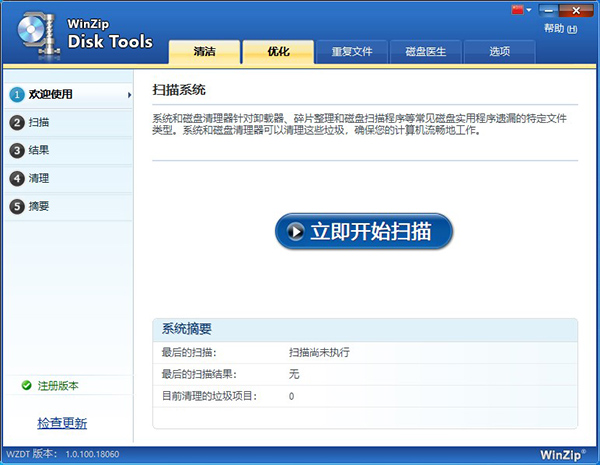600x465 pixels.
Task: Open the 检查更新 link
Action: pyautogui.click(x=62, y=423)
